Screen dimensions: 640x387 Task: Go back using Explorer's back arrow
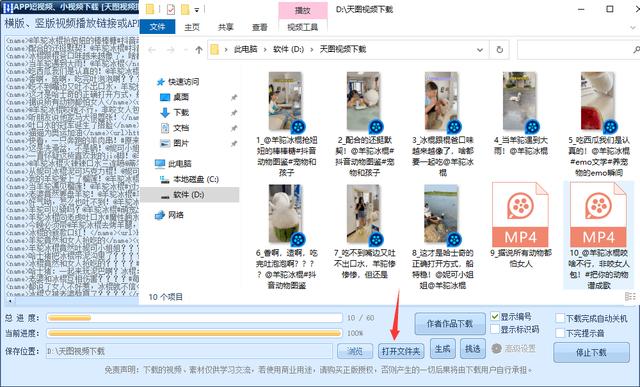(152, 50)
